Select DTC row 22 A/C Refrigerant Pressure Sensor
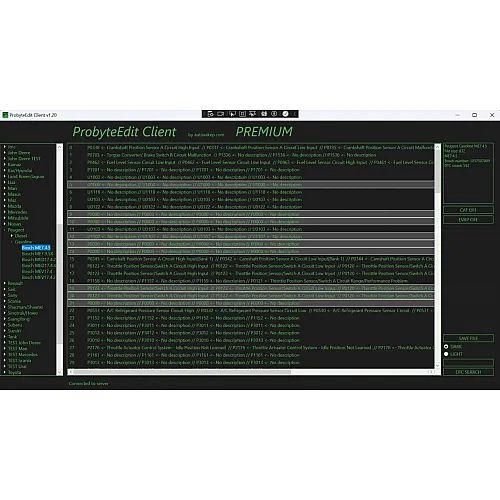Image resolution: width=500 pixels, height=500 pixels. [x=251, y=310]
